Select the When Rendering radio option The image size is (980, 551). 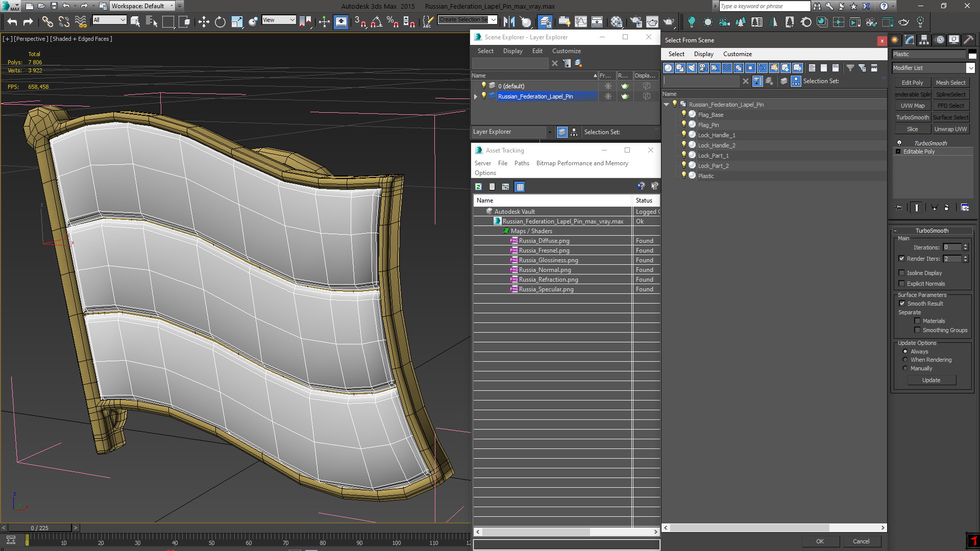[x=905, y=360]
